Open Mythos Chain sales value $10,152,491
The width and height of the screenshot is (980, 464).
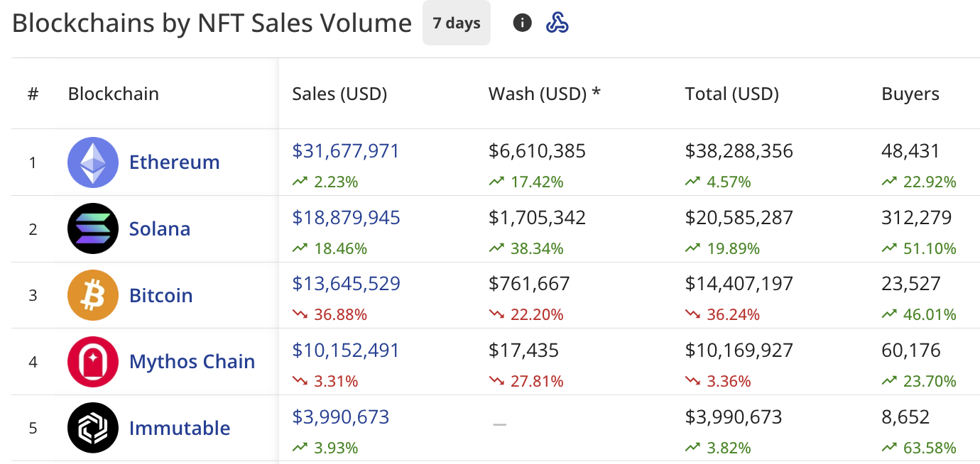coord(346,350)
